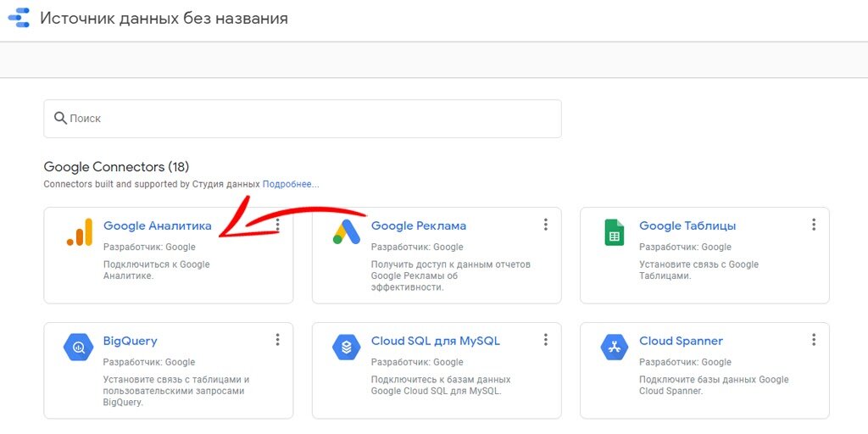
Task: Open the Google Реклама card's three-dot menu
Action: coord(546,224)
